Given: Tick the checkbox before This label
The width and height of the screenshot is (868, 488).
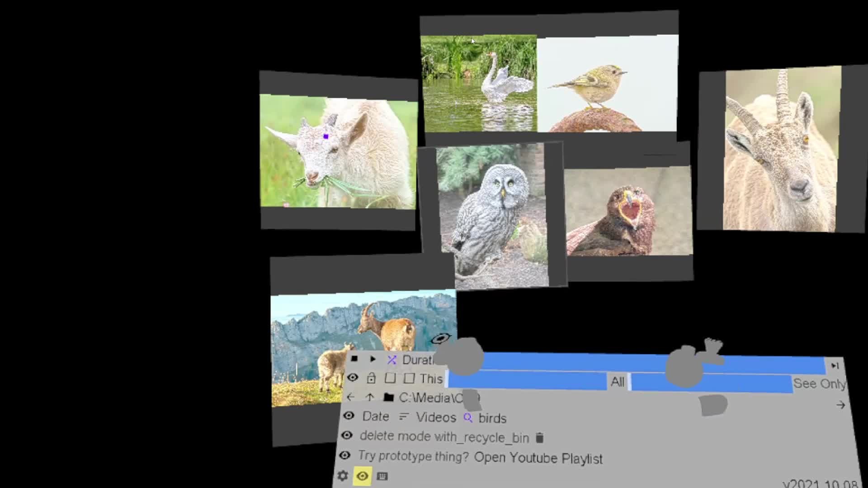Looking at the screenshot, I should tap(409, 378).
